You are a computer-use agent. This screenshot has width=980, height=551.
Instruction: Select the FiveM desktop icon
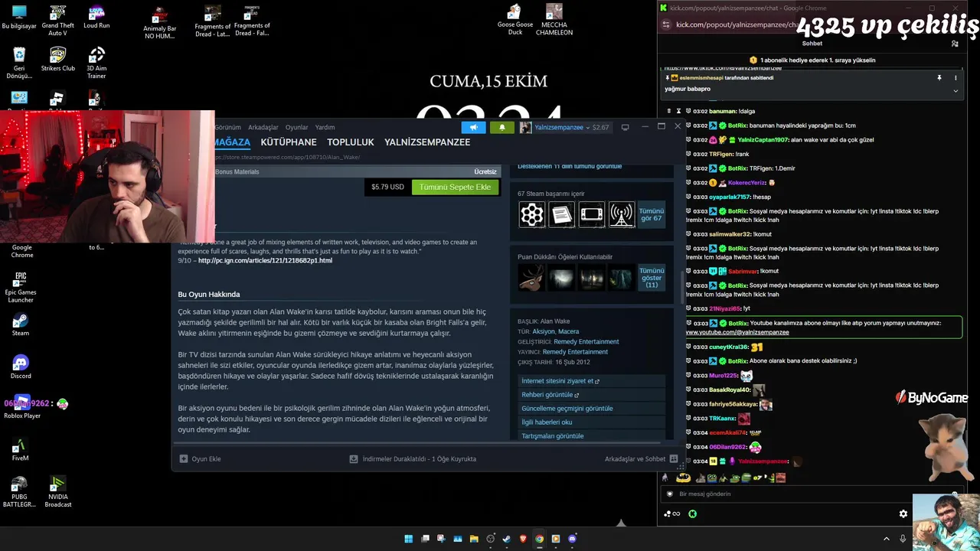point(21,449)
